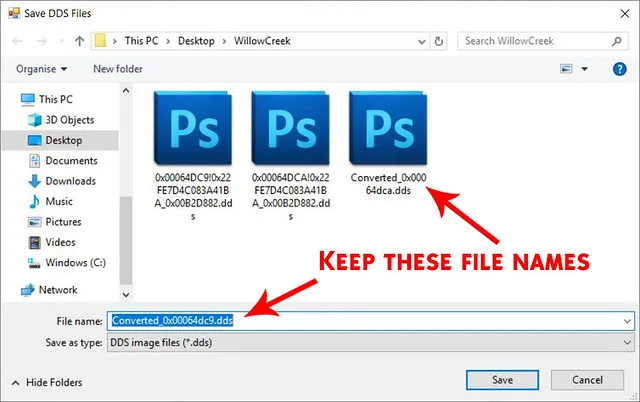Expand the address bar history dropdown
This screenshot has height=402, width=640.
(x=422, y=41)
